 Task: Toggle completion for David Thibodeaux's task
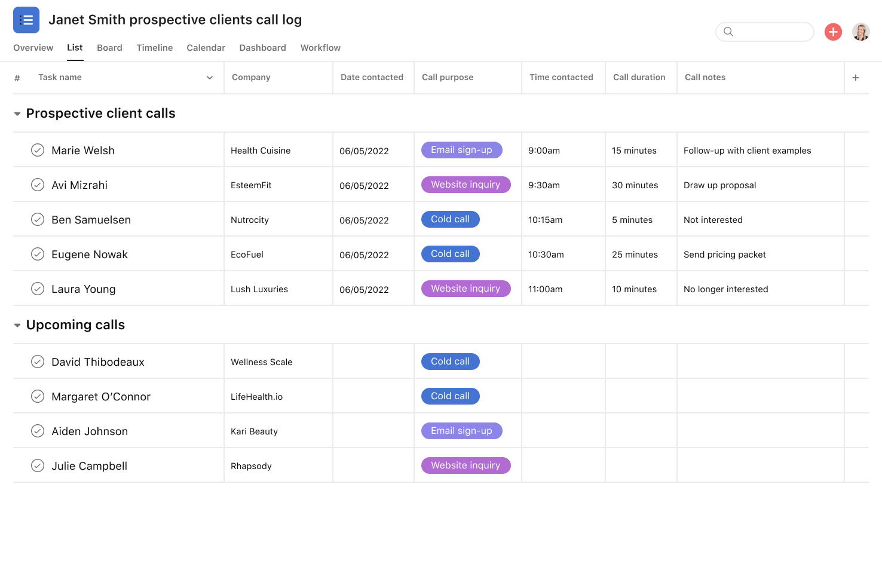(x=38, y=361)
